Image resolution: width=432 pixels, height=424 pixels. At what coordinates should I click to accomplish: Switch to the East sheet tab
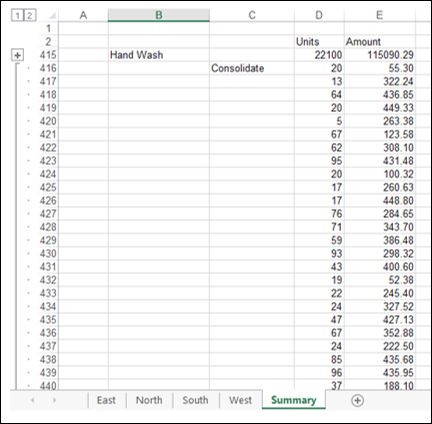[x=106, y=400]
